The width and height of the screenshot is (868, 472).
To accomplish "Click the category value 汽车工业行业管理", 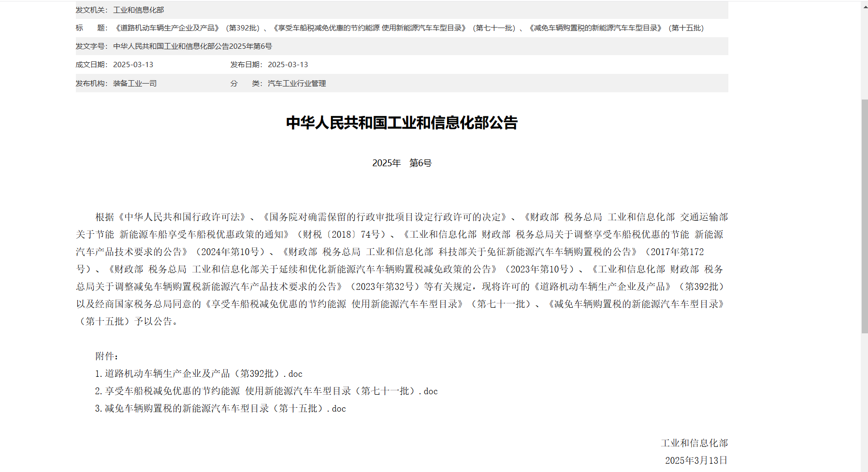I will click(x=297, y=84).
